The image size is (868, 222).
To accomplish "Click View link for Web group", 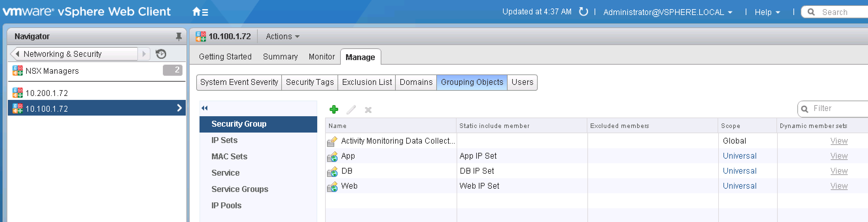I will (838, 186).
